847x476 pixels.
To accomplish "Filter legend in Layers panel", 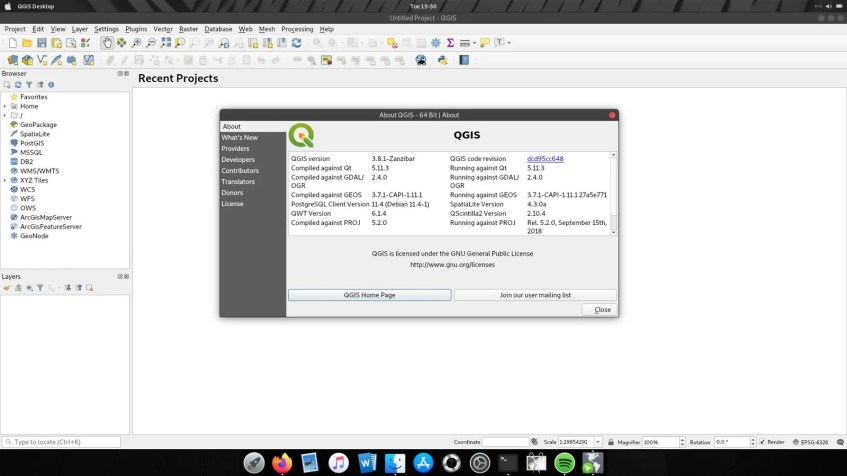I will pos(40,288).
